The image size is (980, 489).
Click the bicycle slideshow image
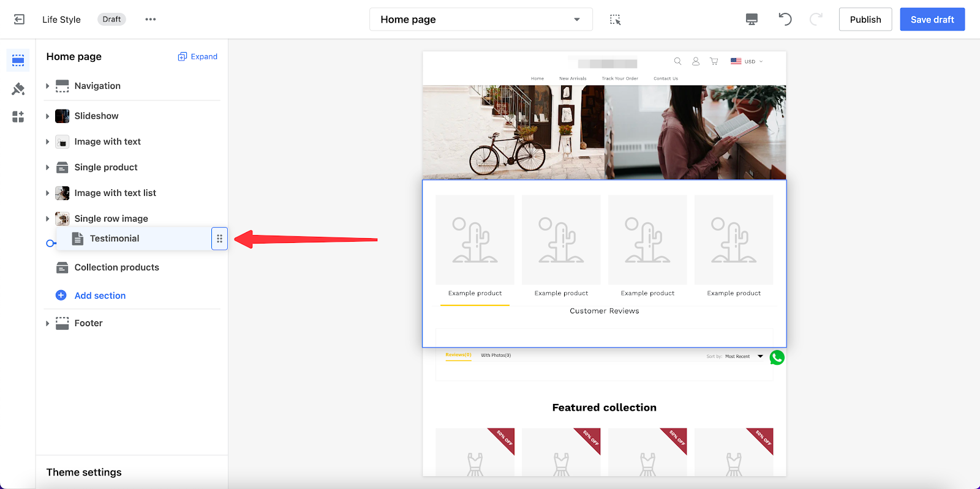pyautogui.click(x=513, y=132)
